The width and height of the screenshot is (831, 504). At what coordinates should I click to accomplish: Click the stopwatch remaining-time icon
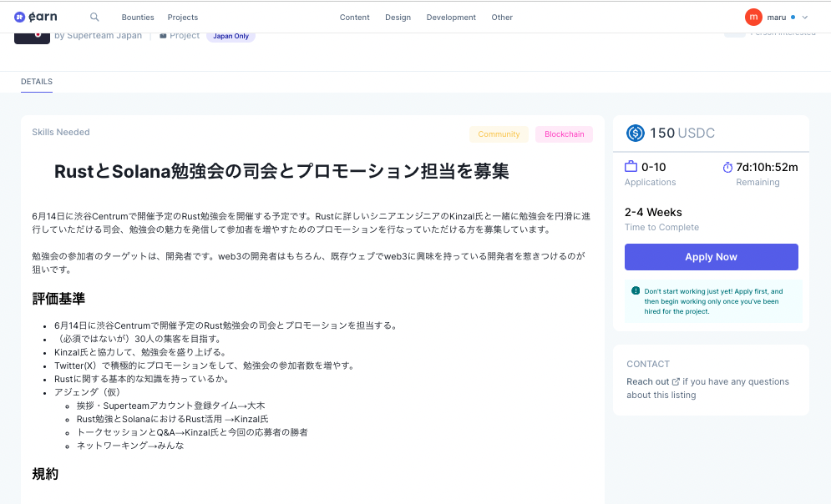[x=727, y=167]
